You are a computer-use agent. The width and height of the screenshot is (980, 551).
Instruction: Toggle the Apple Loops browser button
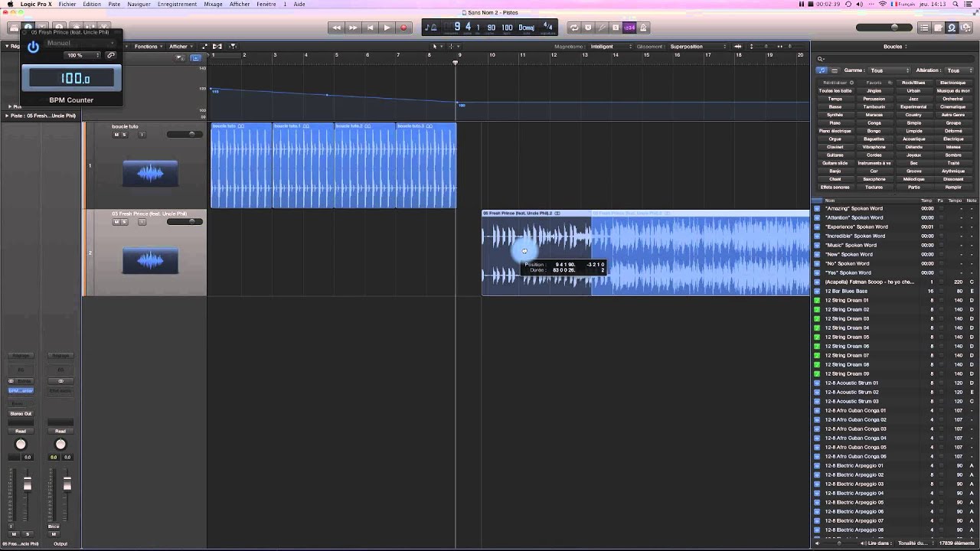tap(952, 28)
